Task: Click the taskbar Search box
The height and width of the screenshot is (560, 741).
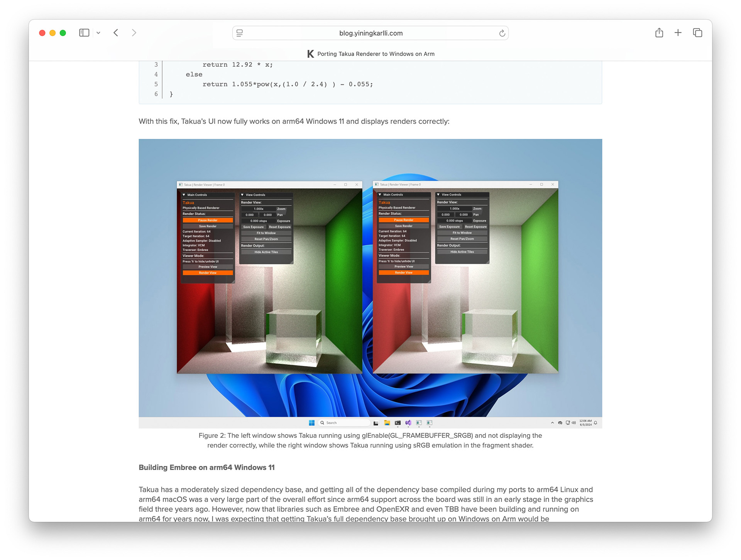Action: [x=345, y=423]
